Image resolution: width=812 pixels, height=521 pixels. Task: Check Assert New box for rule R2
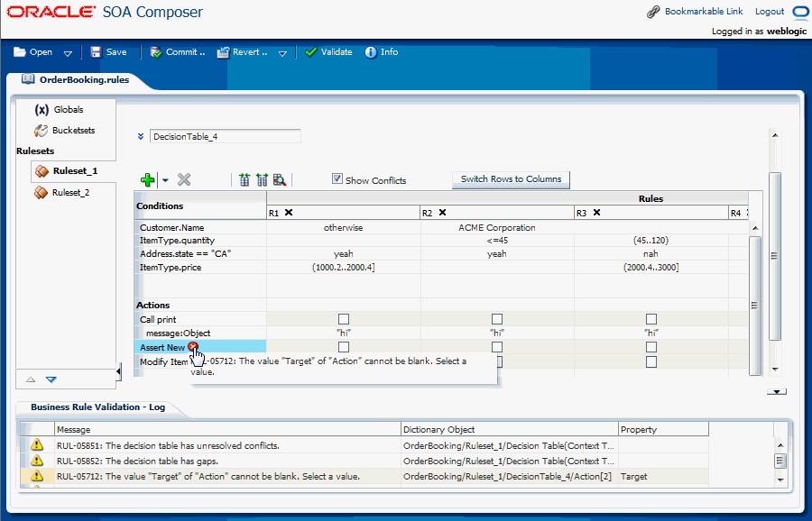pos(496,347)
